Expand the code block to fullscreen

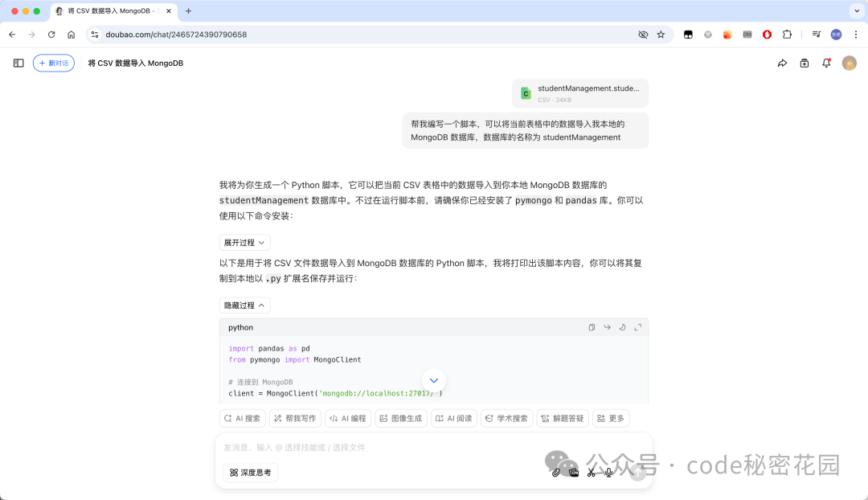click(x=638, y=327)
